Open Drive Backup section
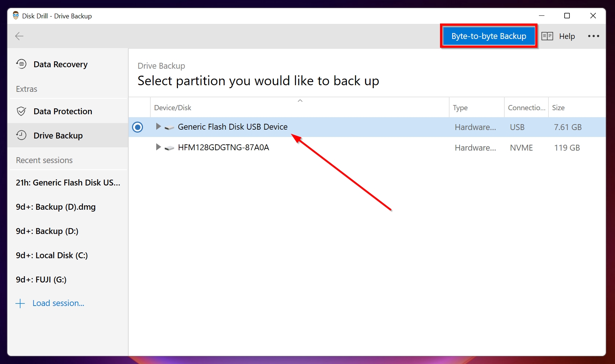Viewport: 615px width, 364px height. pos(68,135)
